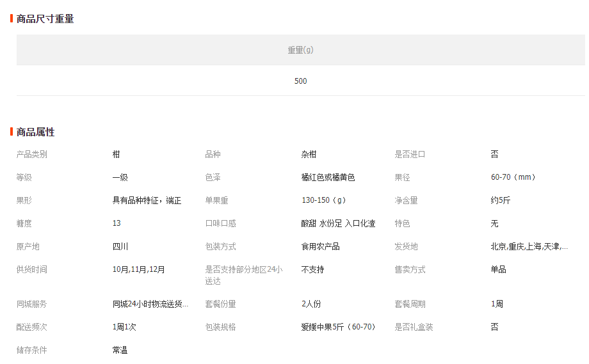Expand the truncated 同城24小时物流送货 value
Image resolution: width=589 pixels, height=364 pixels.
(150, 304)
